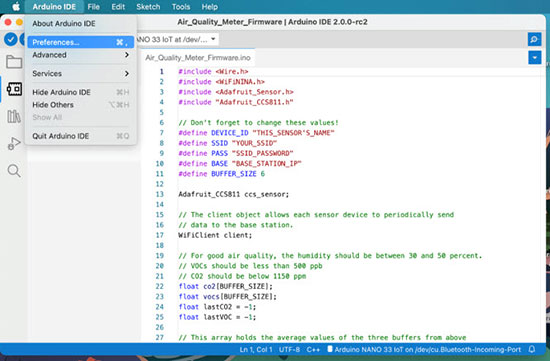Click the line '#include <Wire.h>'
The image size is (550, 361).
tap(213, 72)
